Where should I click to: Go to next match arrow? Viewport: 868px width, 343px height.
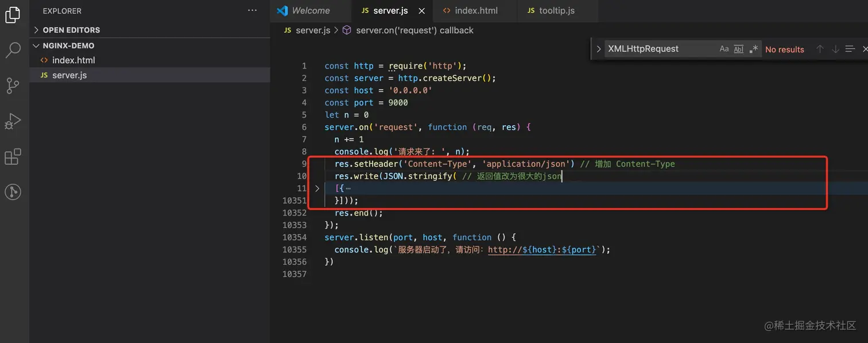tap(835, 49)
